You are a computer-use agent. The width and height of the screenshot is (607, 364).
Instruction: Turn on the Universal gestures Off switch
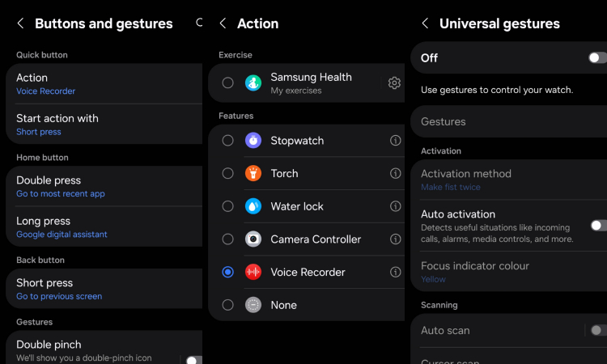597,57
